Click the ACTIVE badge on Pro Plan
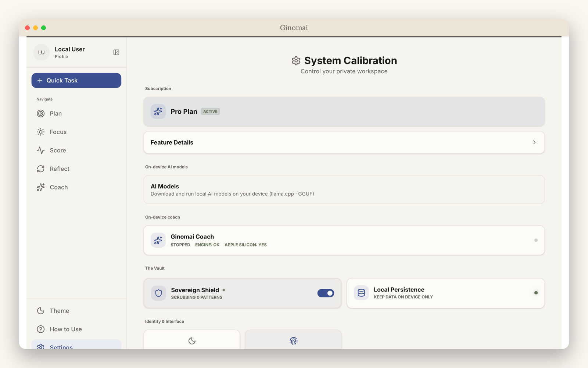The image size is (588, 368). tap(210, 112)
